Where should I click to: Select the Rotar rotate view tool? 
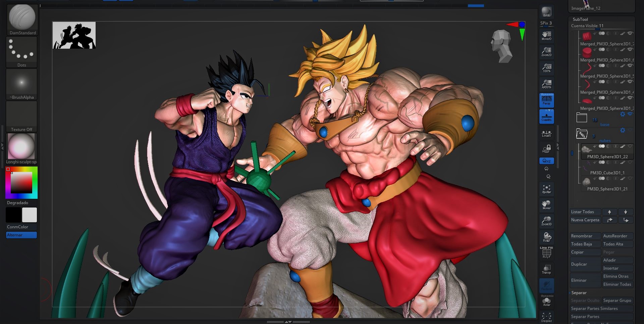[547, 237]
